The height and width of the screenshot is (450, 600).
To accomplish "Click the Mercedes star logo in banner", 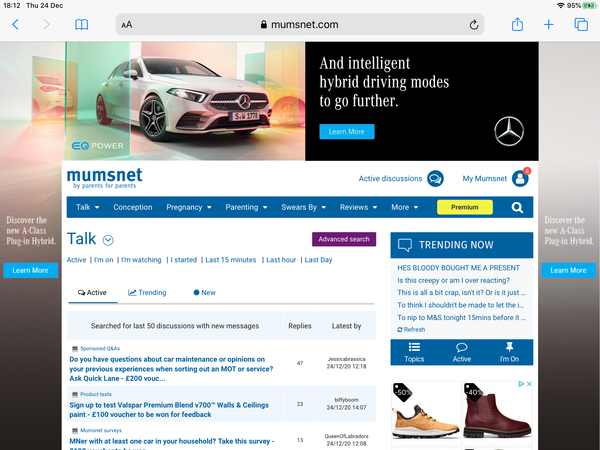I will tap(509, 131).
